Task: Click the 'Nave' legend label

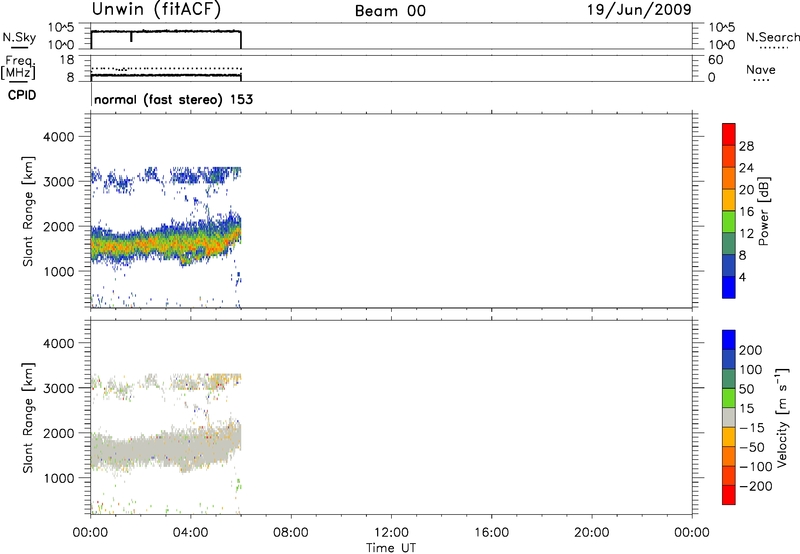Action: pos(761,70)
